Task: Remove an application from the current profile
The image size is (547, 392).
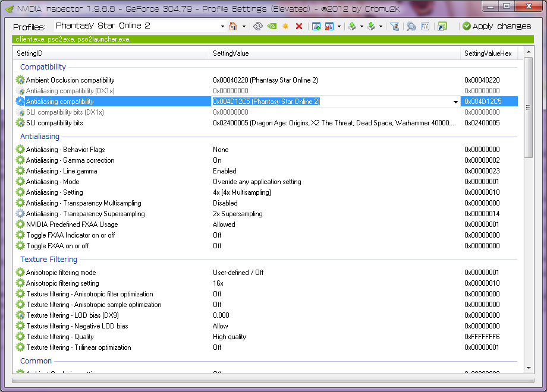Action: [329, 26]
